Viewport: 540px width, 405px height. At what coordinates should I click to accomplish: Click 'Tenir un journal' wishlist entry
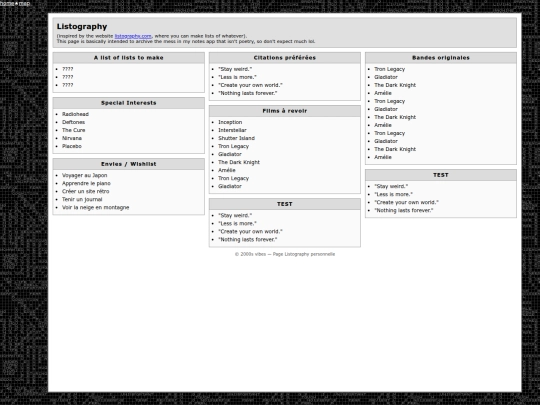tap(82, 199)
